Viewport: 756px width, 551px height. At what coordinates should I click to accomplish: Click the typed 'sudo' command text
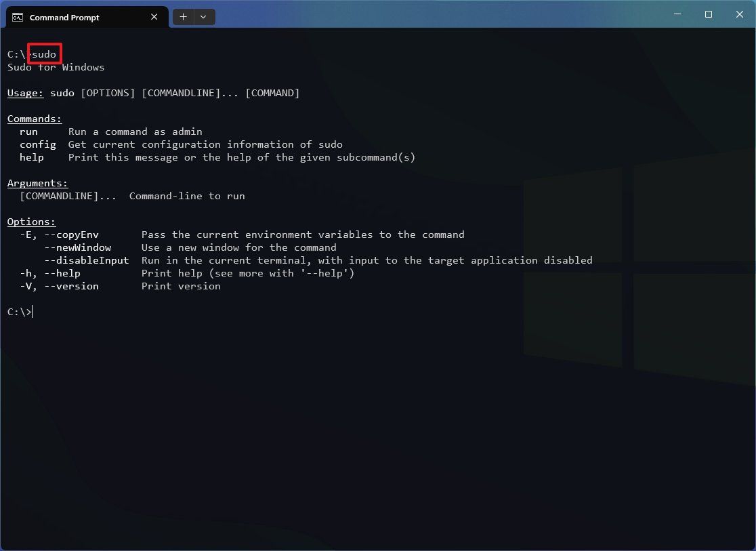click(44, 54)
